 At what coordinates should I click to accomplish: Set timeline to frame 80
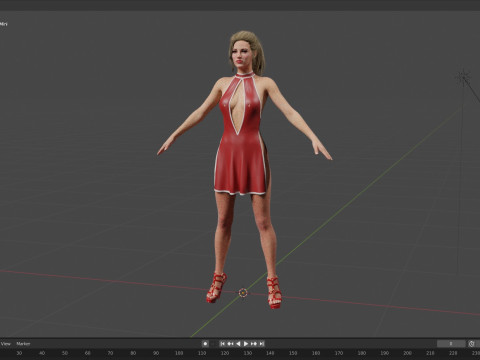click(133, 353)
